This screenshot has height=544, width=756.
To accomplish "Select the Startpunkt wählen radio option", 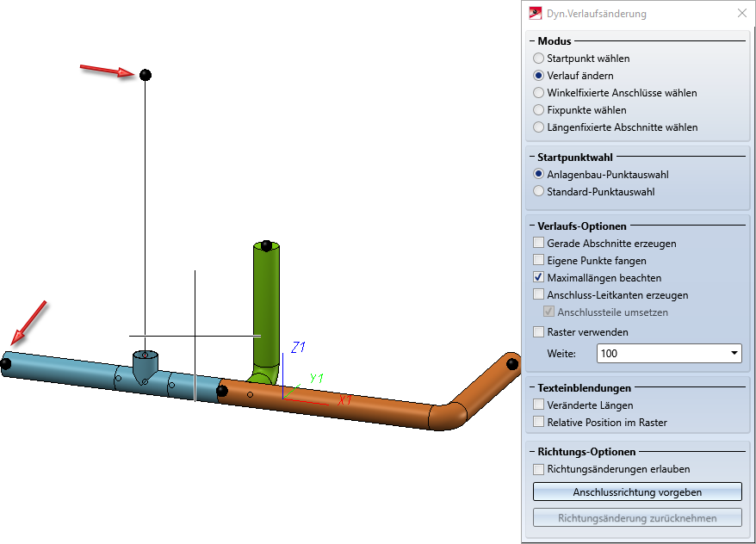I will coord(538,59).
